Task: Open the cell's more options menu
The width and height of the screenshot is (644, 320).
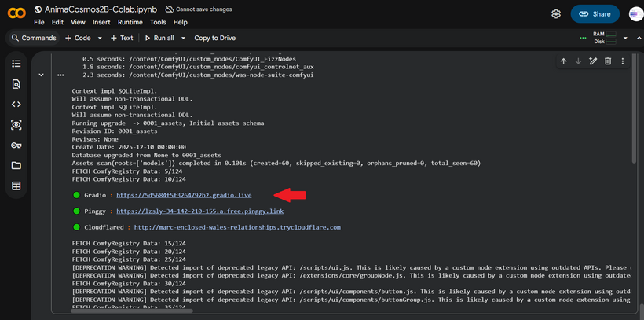Action: coord(623,61)
